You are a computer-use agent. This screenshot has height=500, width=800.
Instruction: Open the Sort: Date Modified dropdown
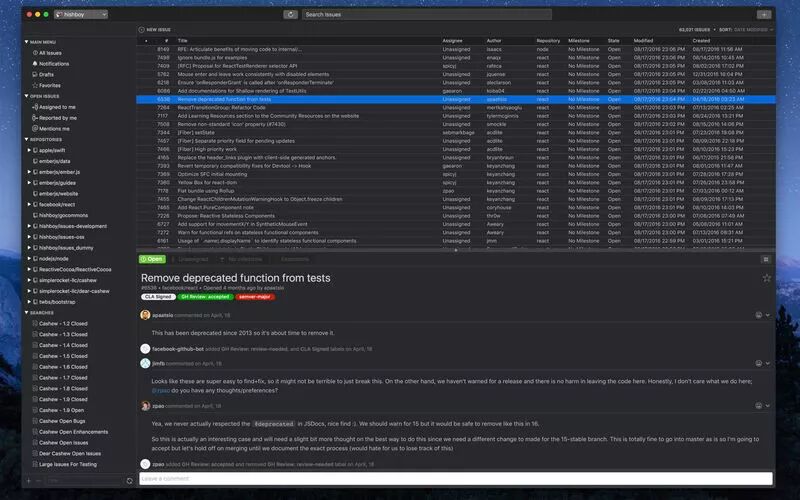point(746,30)
